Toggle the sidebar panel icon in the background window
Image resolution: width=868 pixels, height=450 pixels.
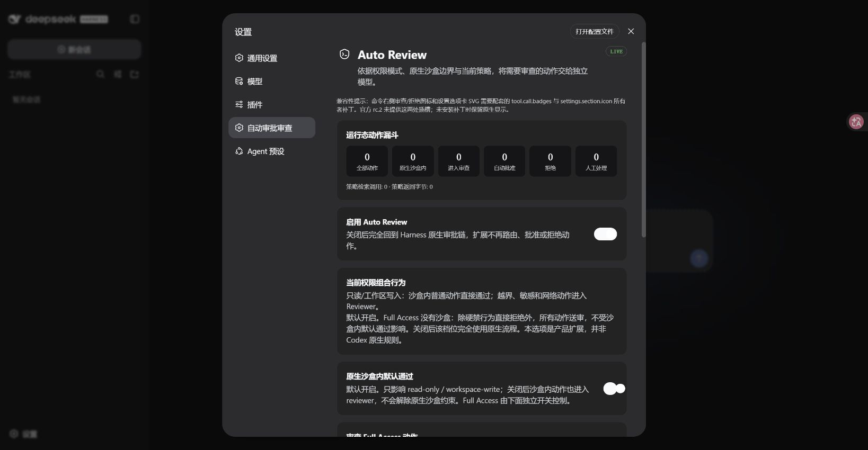pyautogui.click(x=135, y=19)
